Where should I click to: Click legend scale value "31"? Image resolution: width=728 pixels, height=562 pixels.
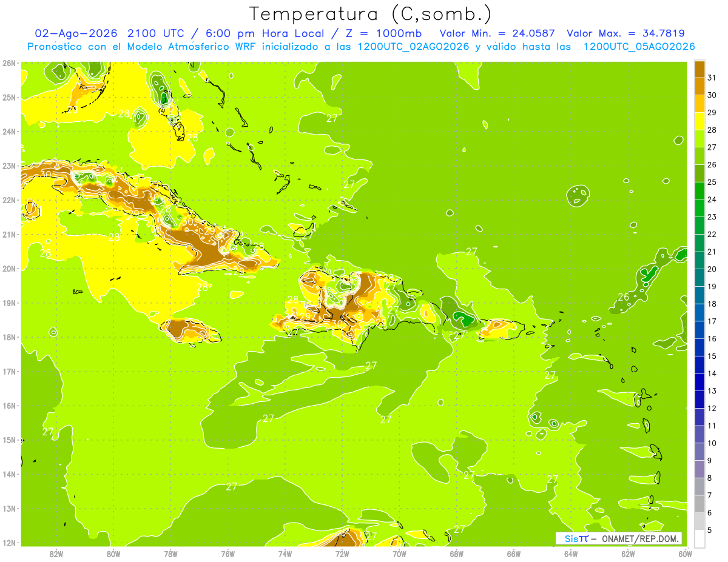tap(712, 78)
